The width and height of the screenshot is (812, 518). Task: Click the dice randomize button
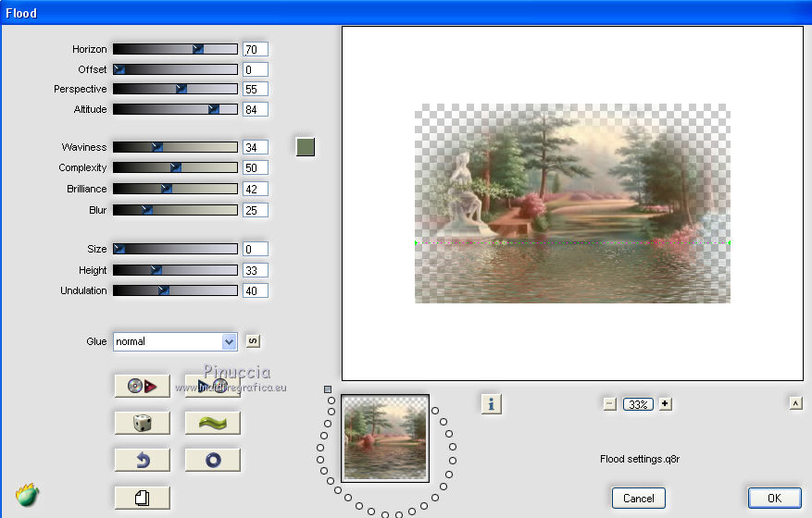[x=142, y=423]
